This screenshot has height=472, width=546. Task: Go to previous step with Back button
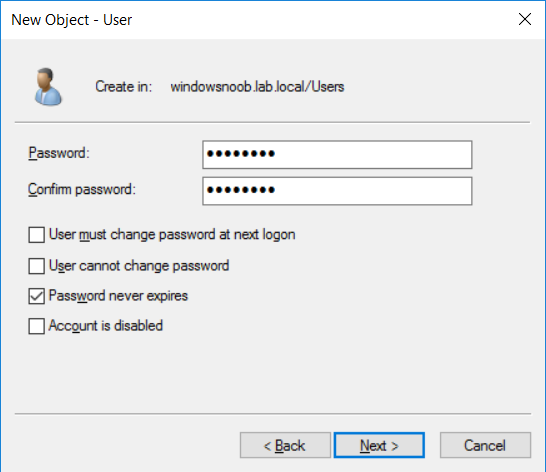pyautogui.click(x=285, y=445)
